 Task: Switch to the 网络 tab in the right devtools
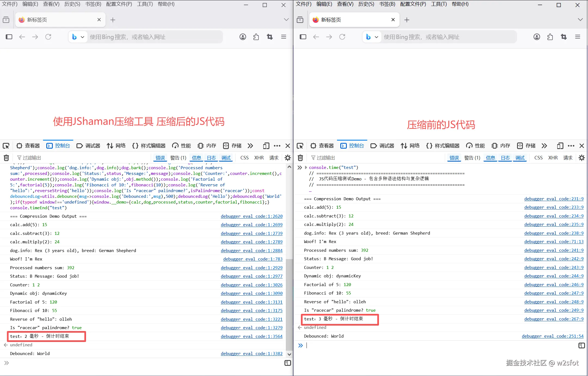(410, 146)
